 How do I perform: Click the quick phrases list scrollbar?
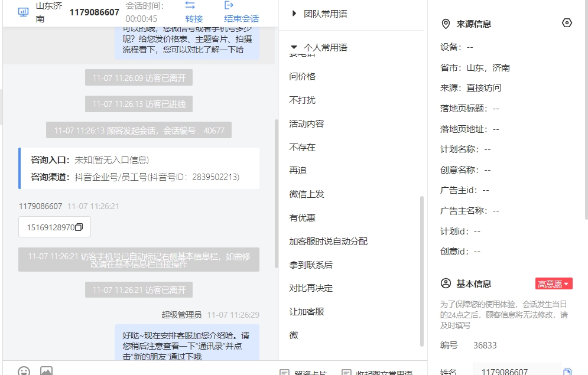[421, 271]
